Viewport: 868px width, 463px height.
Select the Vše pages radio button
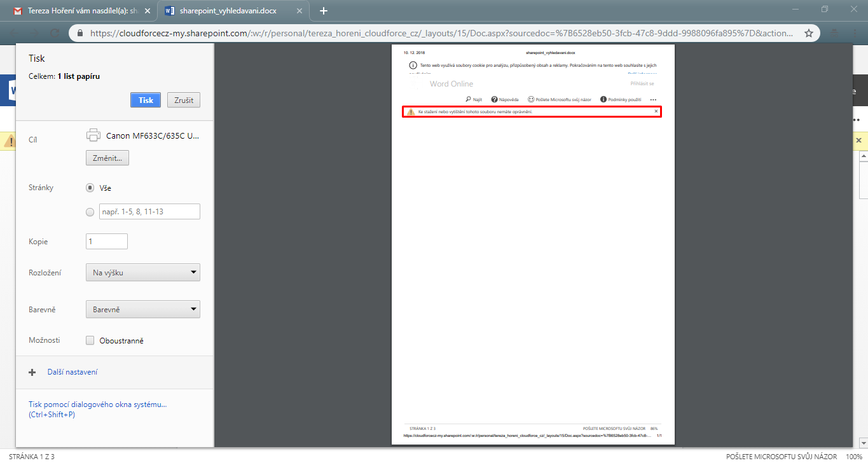[90, 188]
